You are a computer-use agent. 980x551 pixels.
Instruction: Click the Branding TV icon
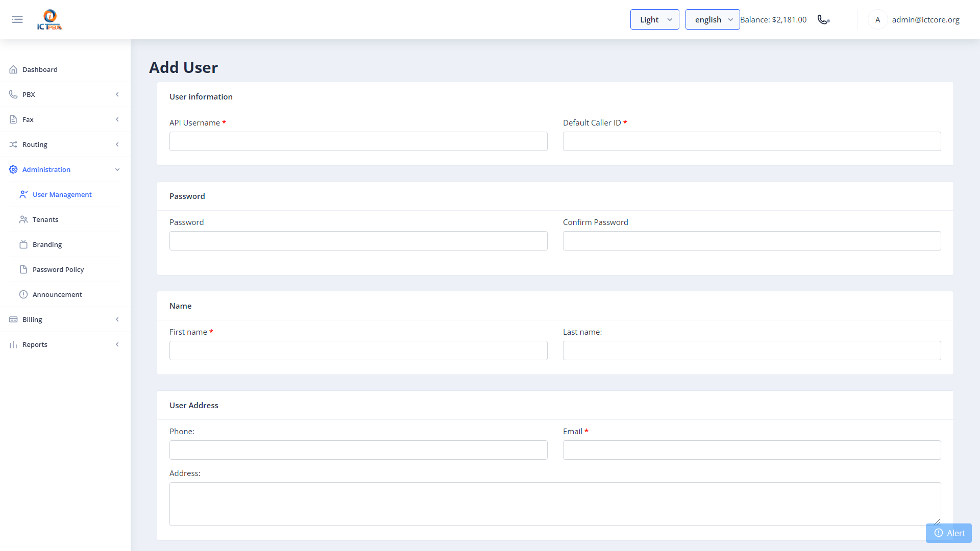click(23, 244)
